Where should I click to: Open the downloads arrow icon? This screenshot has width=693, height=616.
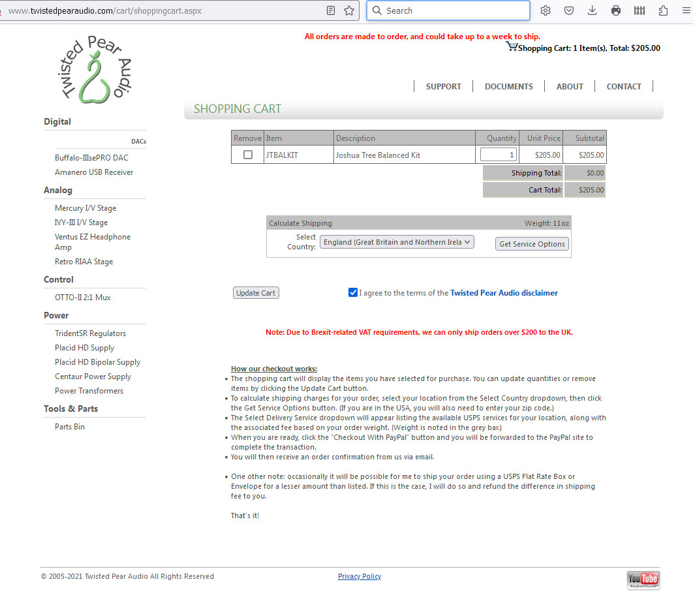pos(593,10)
